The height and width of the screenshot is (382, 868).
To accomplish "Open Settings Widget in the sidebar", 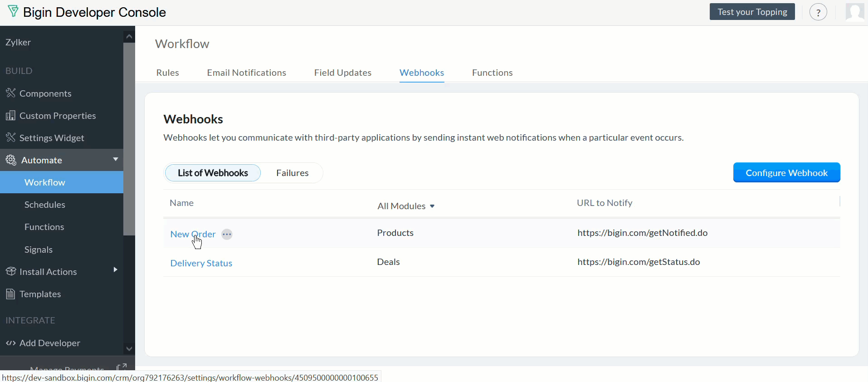I will (x=52, y=138).
